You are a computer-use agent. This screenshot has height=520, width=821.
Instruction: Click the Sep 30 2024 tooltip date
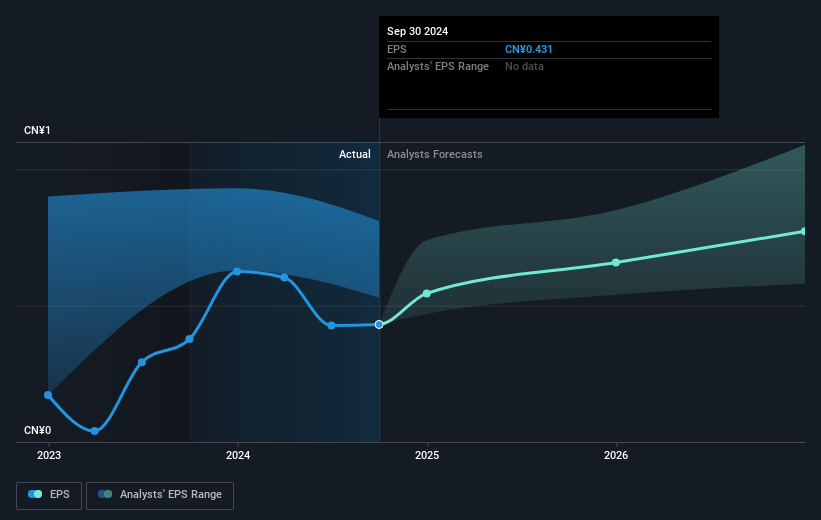[x=417, y=31]
